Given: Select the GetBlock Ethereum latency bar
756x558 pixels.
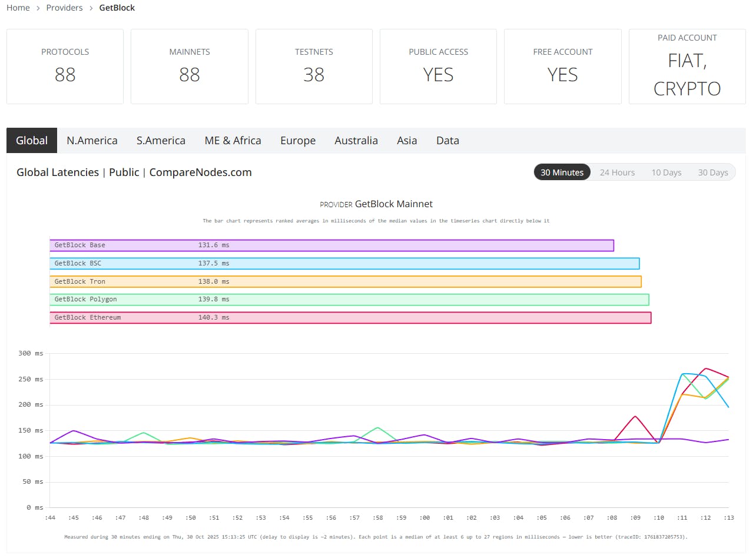Looking at the screenshot, I should pyautogui.click(x=350, y=317).
